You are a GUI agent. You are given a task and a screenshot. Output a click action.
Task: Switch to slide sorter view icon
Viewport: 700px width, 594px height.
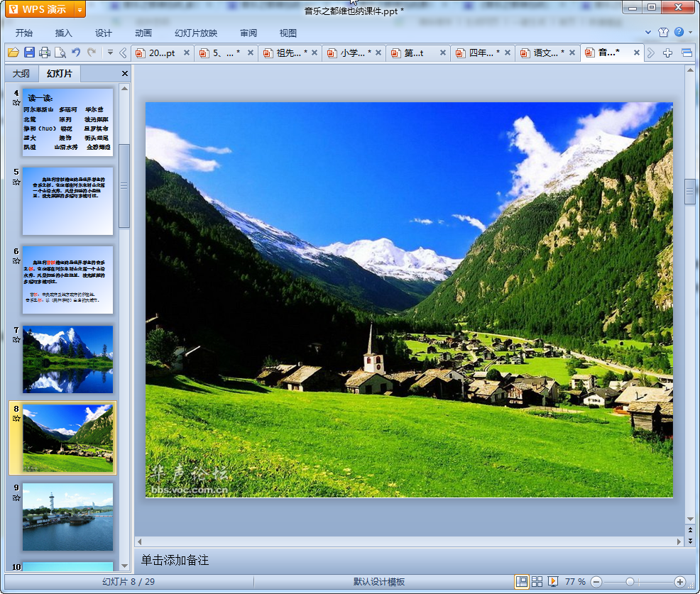[x=537, y=581]
